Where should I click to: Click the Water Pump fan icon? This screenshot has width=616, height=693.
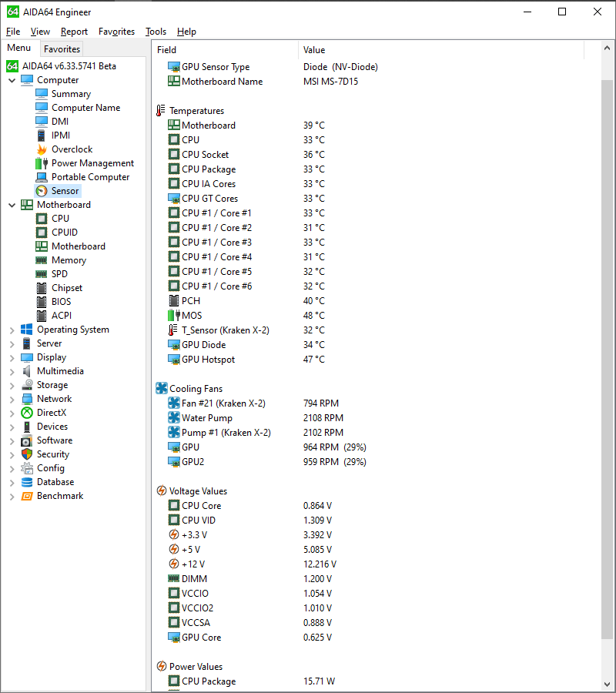pyautogui.click(x=174, y=417)
